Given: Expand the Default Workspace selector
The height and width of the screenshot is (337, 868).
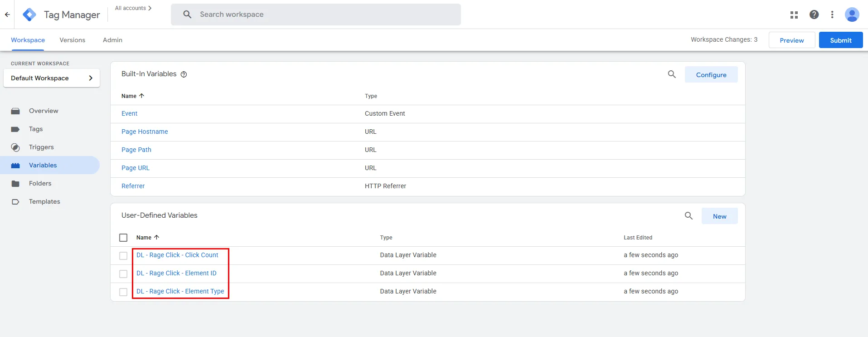Looking at the screenshot, I should point(52,78).
